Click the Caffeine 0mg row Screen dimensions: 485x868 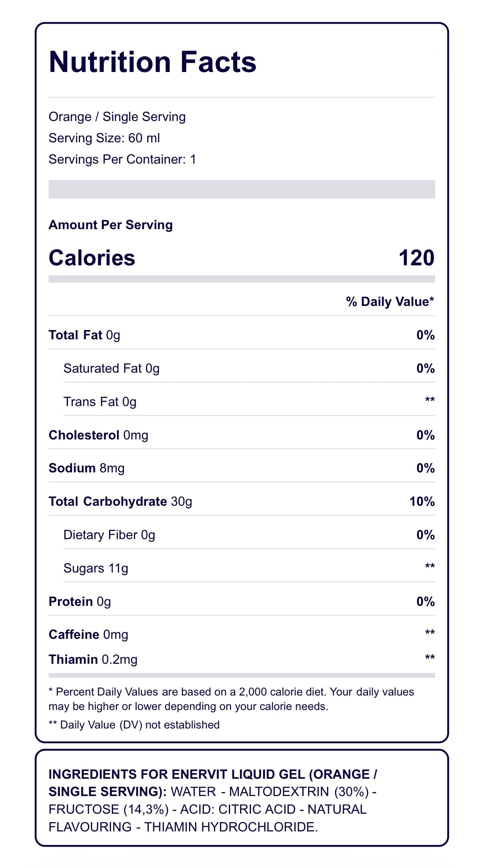242,634
